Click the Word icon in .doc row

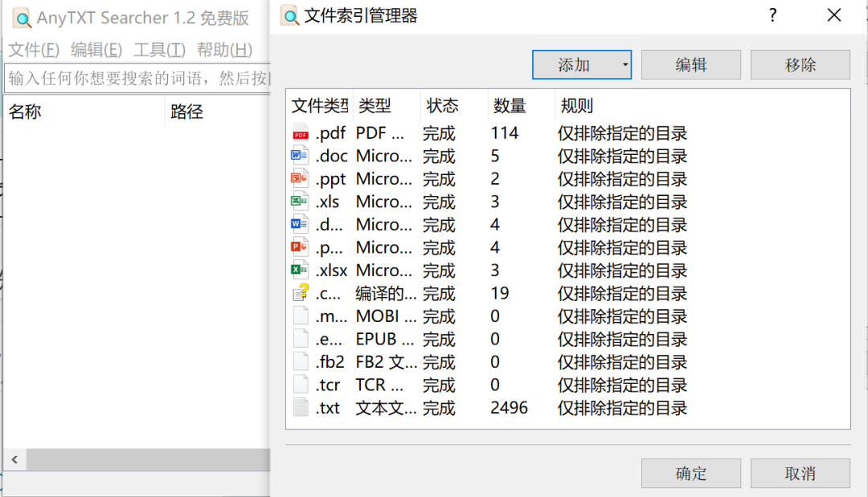[300, 155]
